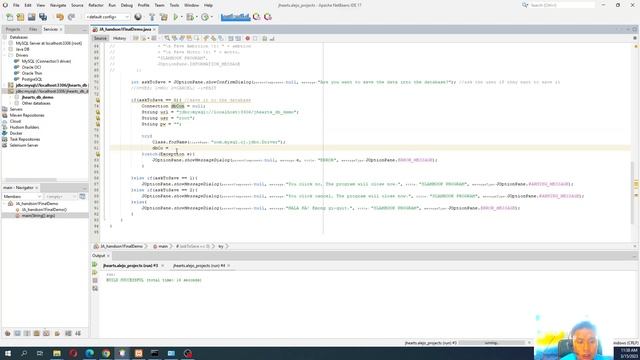Open the Debug menu
Viewport: 640px width, 360px height.
pos(127,5)
